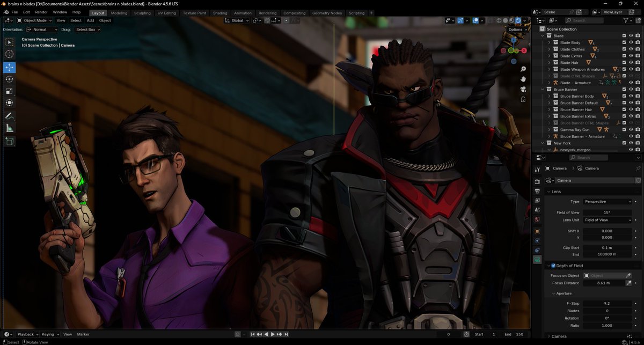Click the Focus Distance eyedropper icon

[x=628, y=283]
